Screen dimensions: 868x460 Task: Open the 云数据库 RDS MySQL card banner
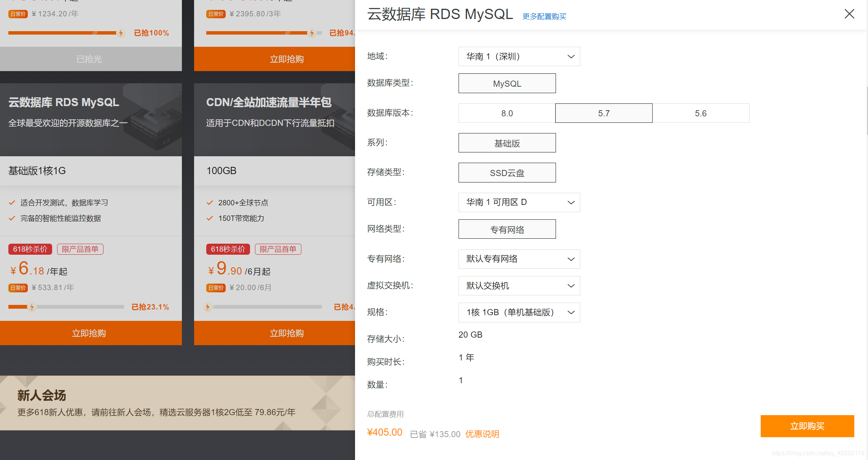pyautogui.click(x=91, y=120)
